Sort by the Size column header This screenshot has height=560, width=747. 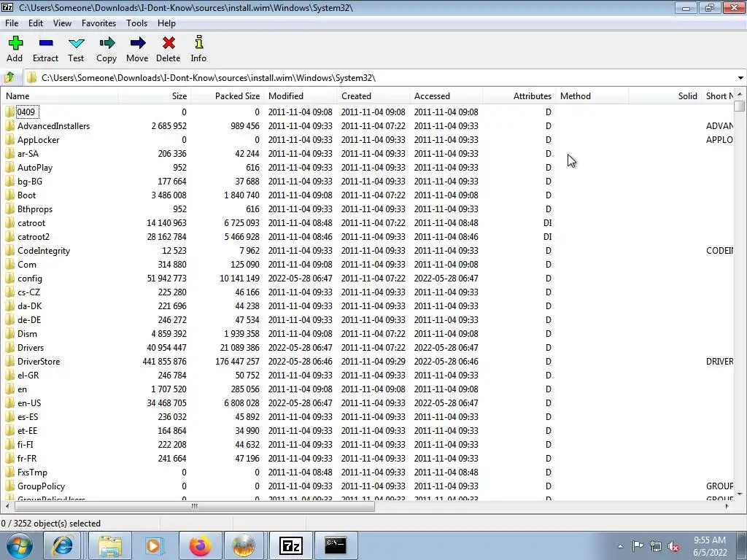[x=155, y=96]
